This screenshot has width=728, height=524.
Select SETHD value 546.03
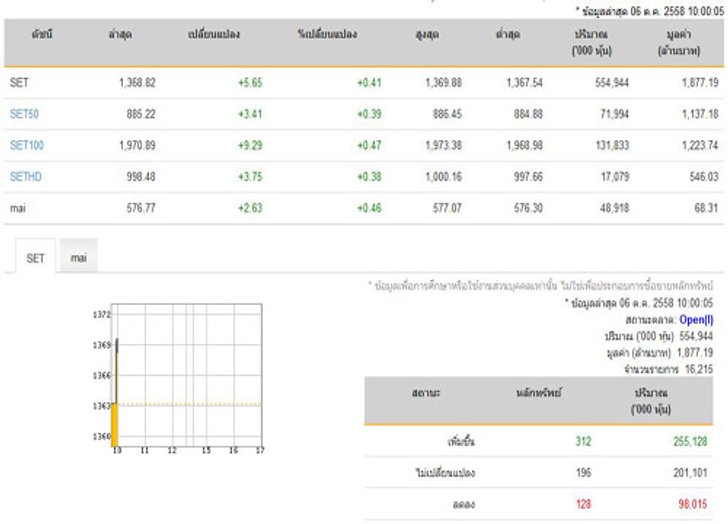point(704,176)
